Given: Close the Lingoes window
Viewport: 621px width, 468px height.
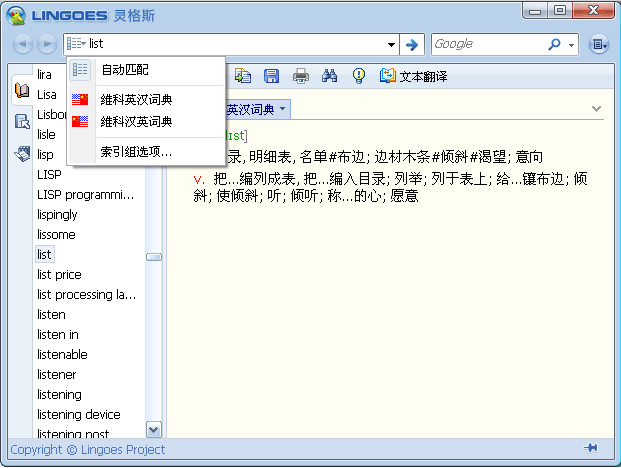Looking at the screenshot, I should [x=593, y=11].
